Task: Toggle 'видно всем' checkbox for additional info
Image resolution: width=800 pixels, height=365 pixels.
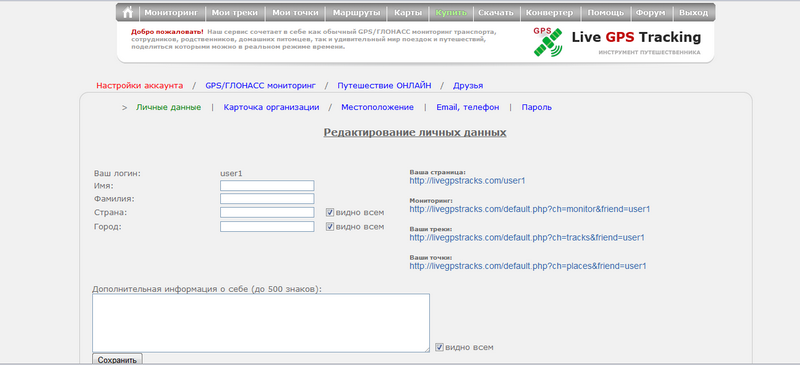Action: click(x=439, y=347)
